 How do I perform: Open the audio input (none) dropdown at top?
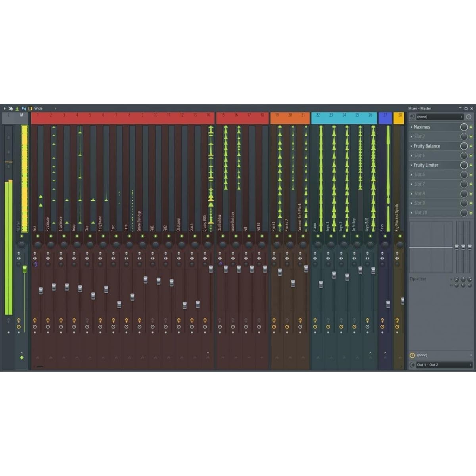tap(440, 117)
